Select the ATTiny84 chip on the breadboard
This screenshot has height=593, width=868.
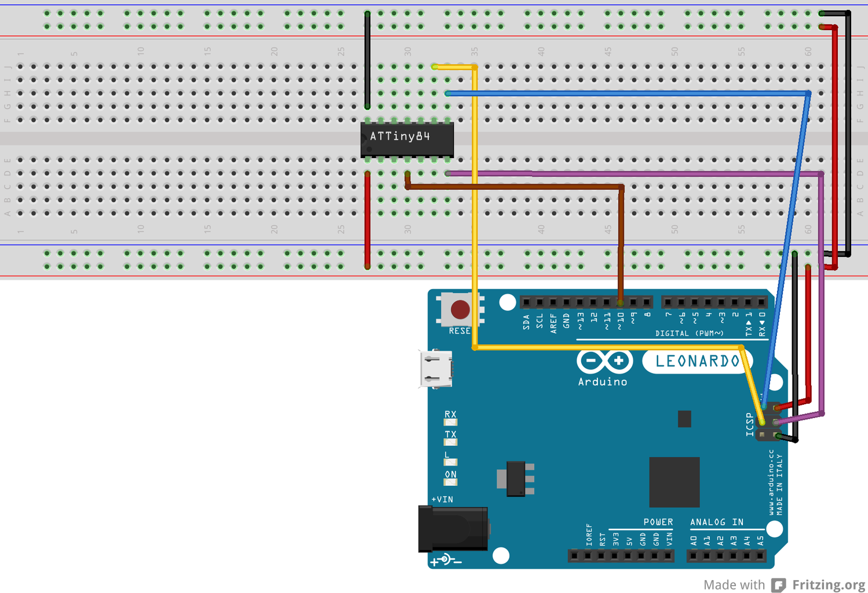[407, 138]
